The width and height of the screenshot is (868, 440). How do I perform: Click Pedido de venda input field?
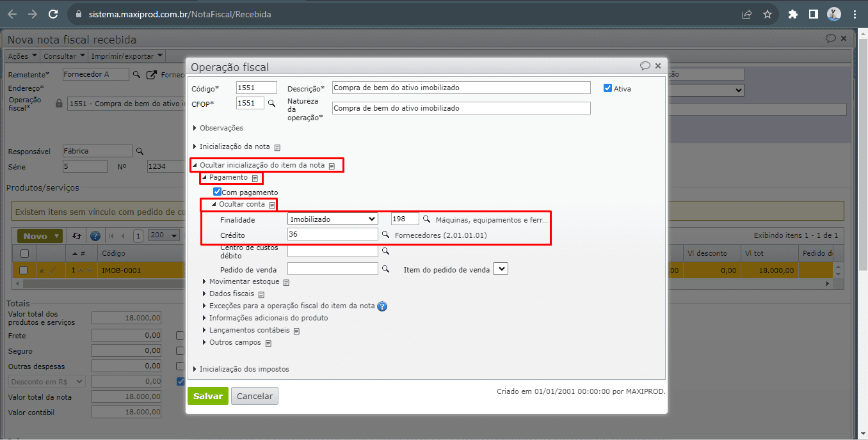pyautogui.click(x=333, y=269)
